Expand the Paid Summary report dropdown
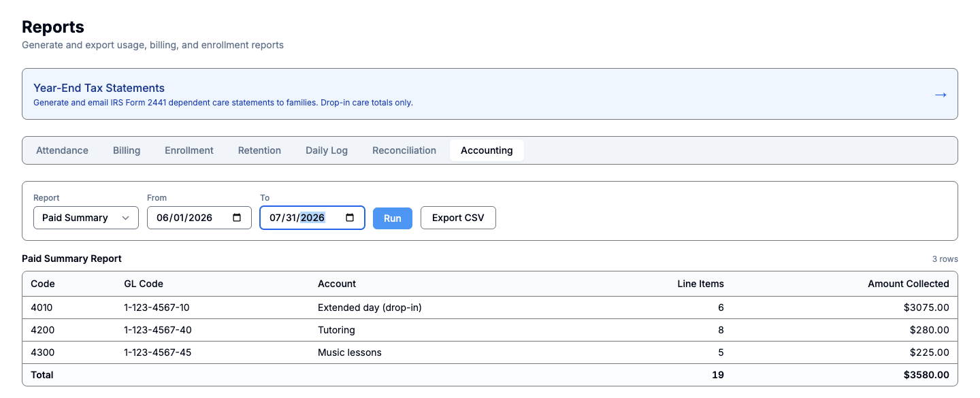Screen dimensions: 980x398 [x=86, y=218]
